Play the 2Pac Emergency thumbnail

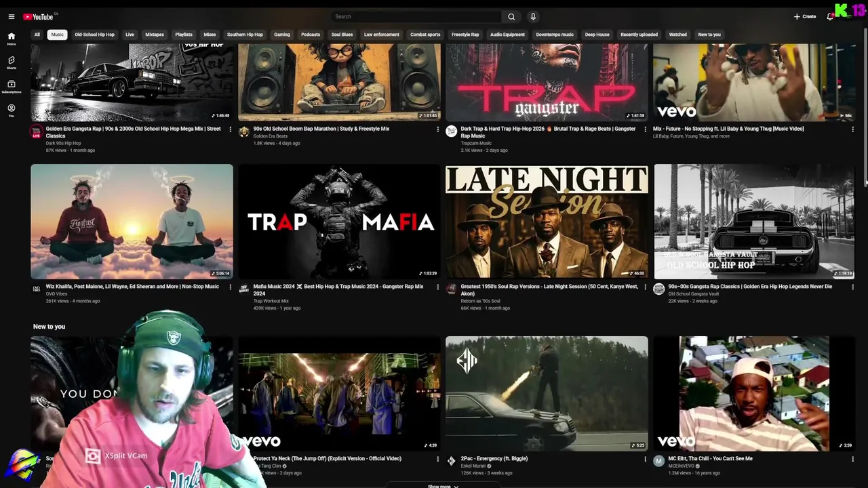[547, 394]
